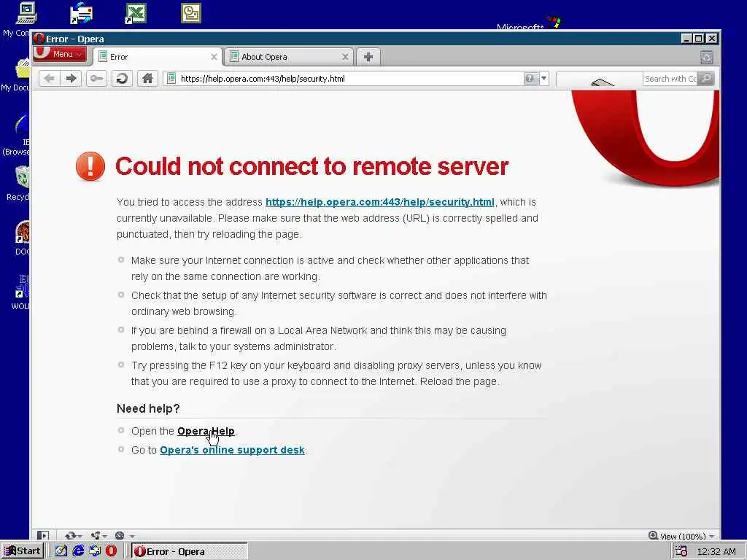
Task: Click the 12:32 AM taskbar clock
Action: point(716,551)
